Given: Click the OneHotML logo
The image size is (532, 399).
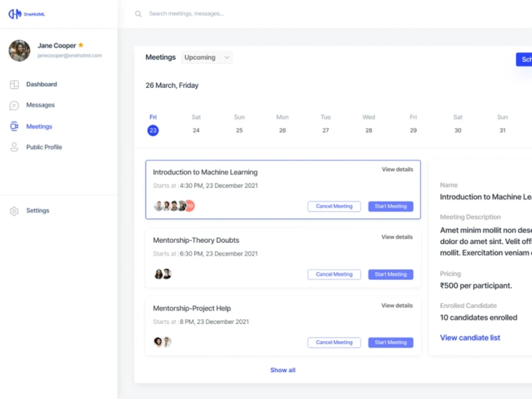Looking at the screenshot, I should click(x=27, y=14).
